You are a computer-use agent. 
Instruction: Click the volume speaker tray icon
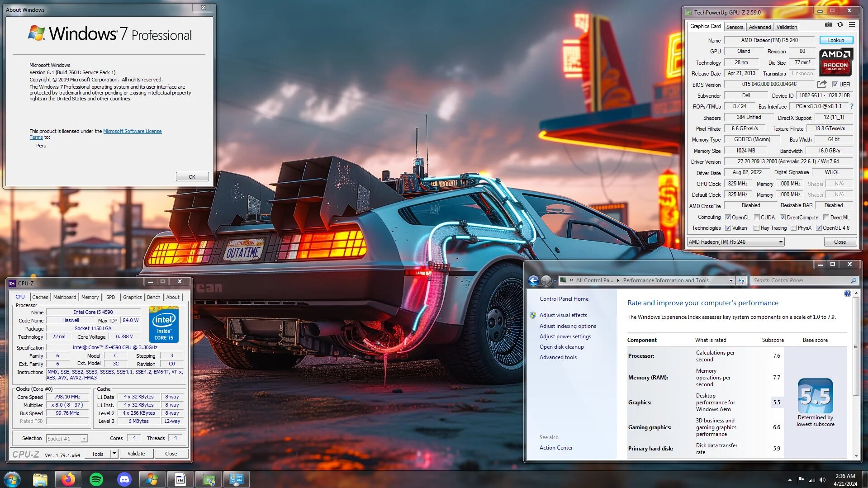click(822, 480)
